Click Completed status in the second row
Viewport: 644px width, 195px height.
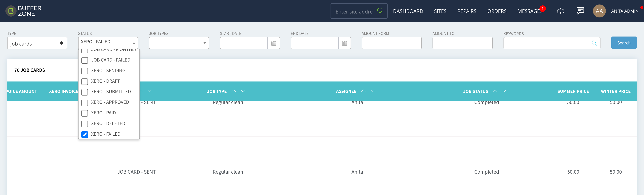(x=486, y=172)
